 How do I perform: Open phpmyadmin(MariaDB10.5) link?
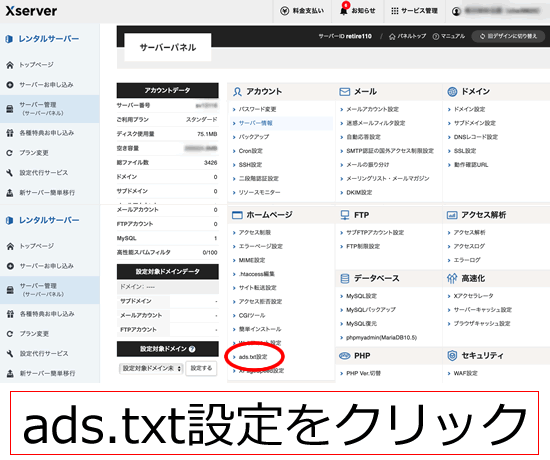tap(381, 338)
